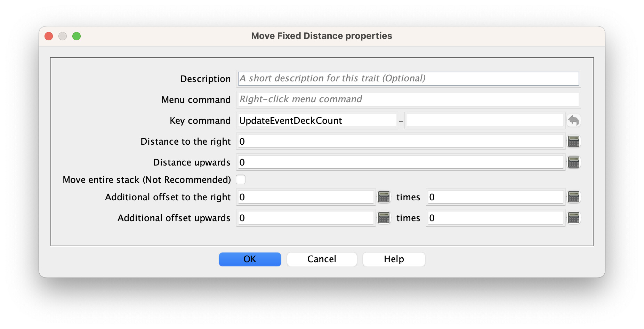This screenshot has height=329, width=644.
Task: Open calculator for Distance to the right
Action: [574, 142]
